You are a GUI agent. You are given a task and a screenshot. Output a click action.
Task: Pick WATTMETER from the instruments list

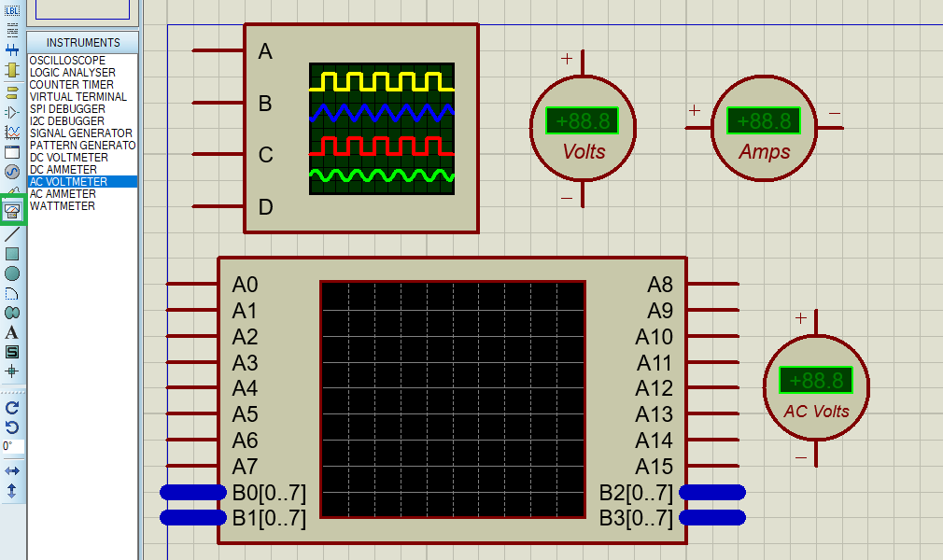83,205
